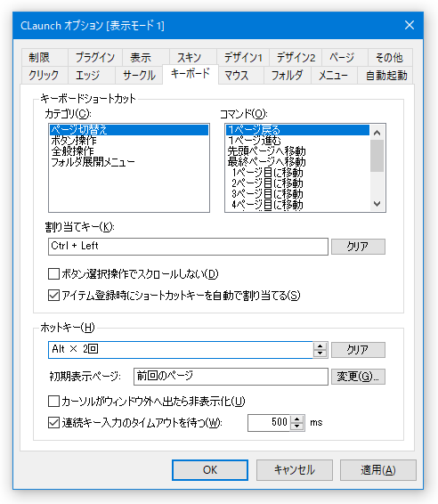Decrease the hotkey press count spinner

click(320, 354)
